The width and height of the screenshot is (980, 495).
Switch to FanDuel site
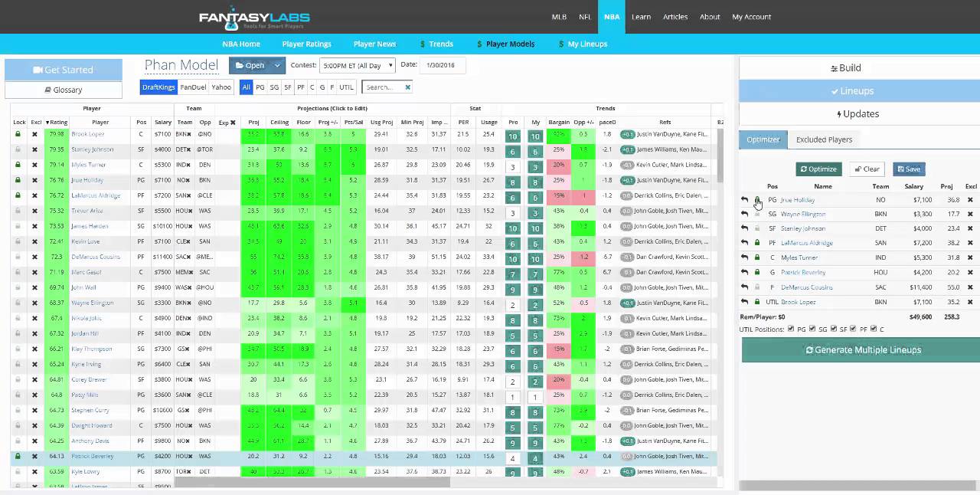[x=193, y=87]
